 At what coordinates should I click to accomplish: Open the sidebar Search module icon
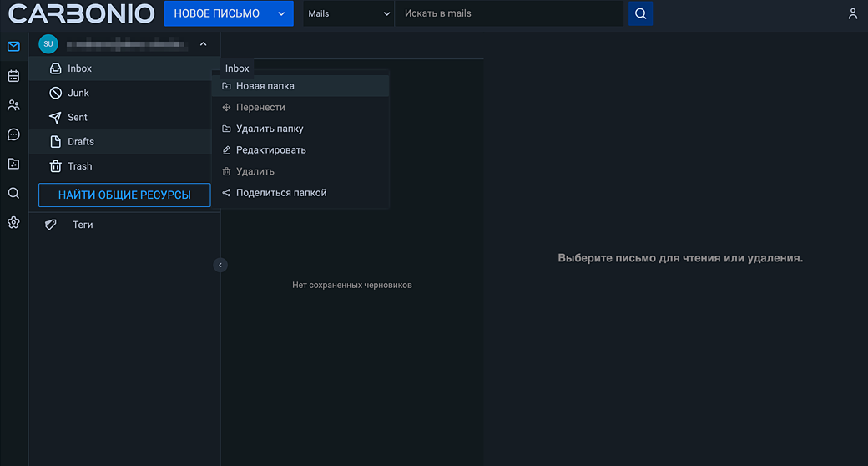click(x=13, y=193)
